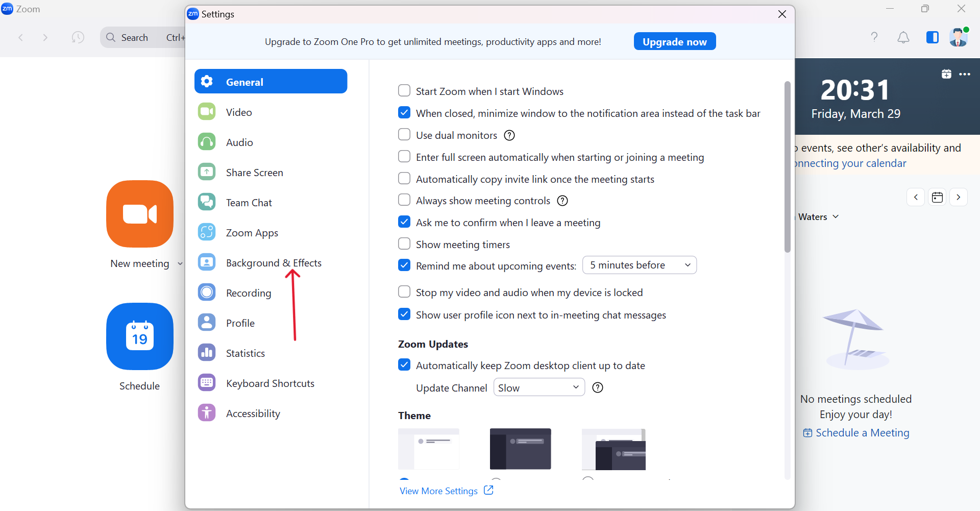
Task: Go back using the left arrow in Zoom
Action: click(21, 37)
